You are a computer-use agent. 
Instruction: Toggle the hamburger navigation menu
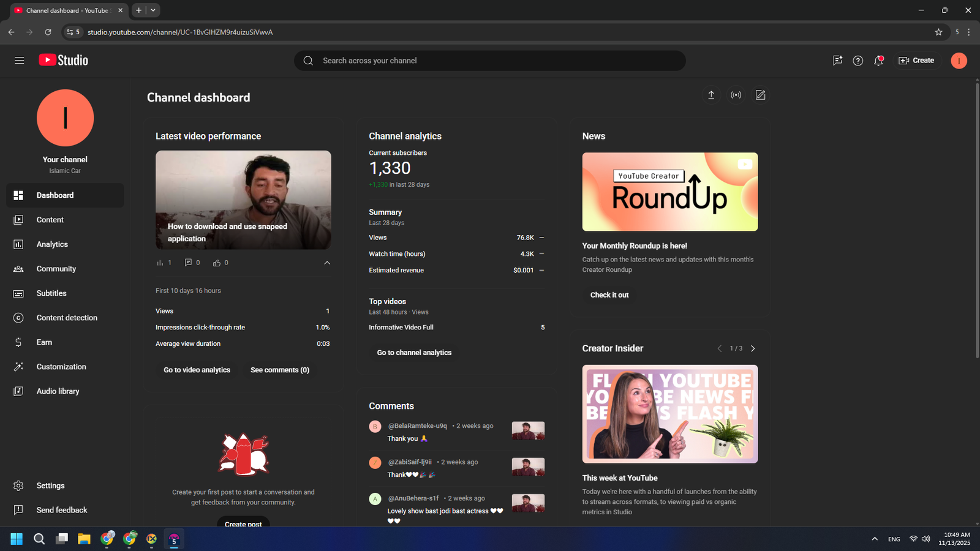coord(19,61)
